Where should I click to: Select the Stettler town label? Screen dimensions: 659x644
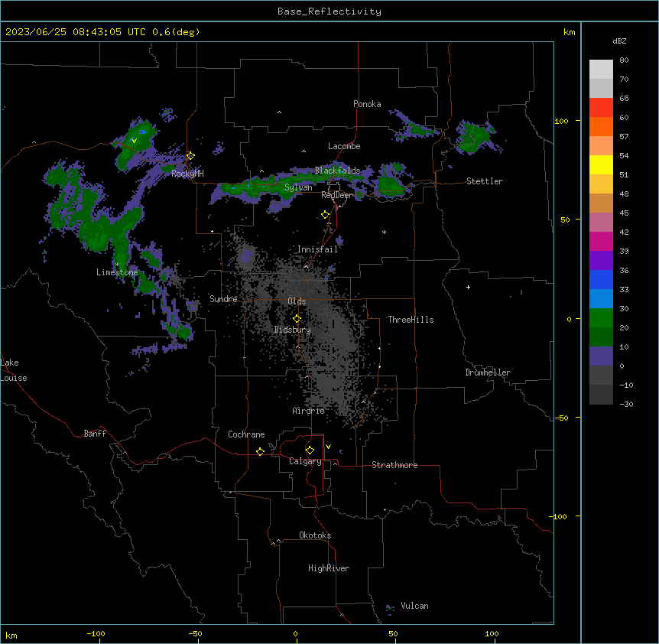point(485,181)
